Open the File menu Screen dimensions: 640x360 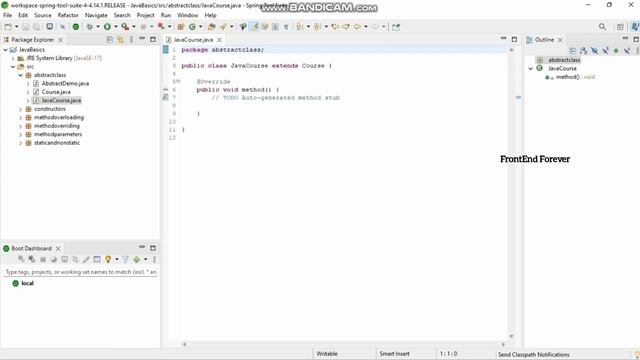(7, 15)
